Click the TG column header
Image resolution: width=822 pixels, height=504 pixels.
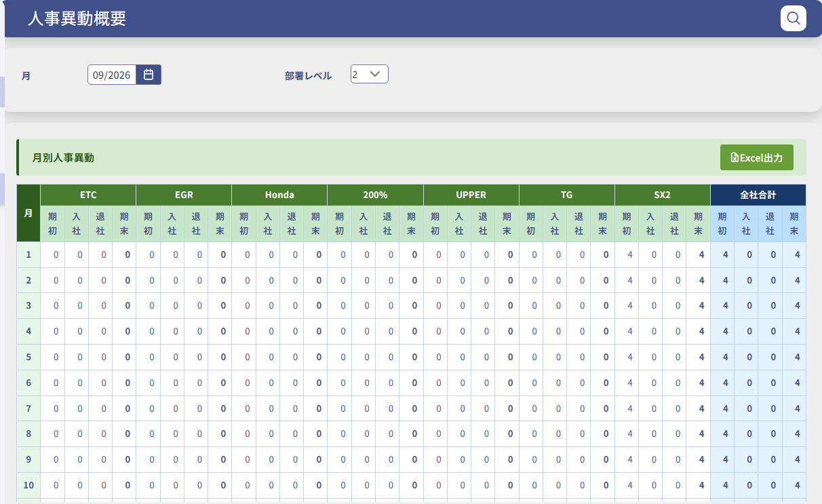567,195
